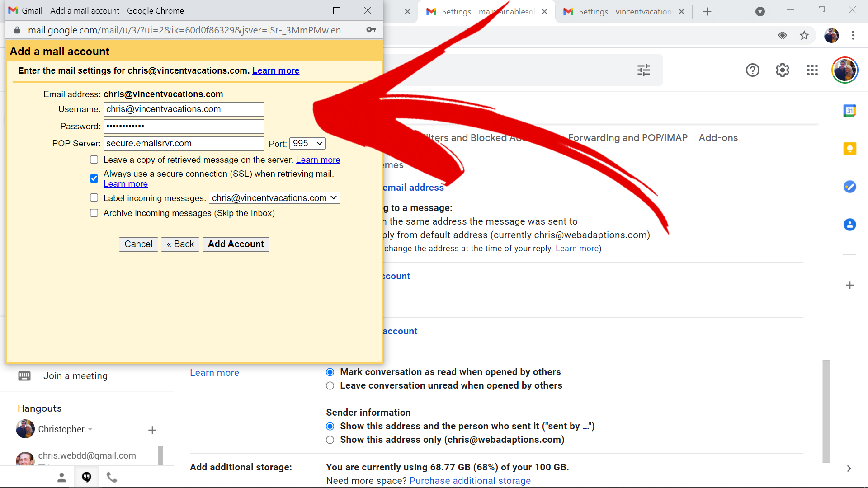Click Join a meeting in sidebar
Screen dimensions: 868x488
click(75, 376)
